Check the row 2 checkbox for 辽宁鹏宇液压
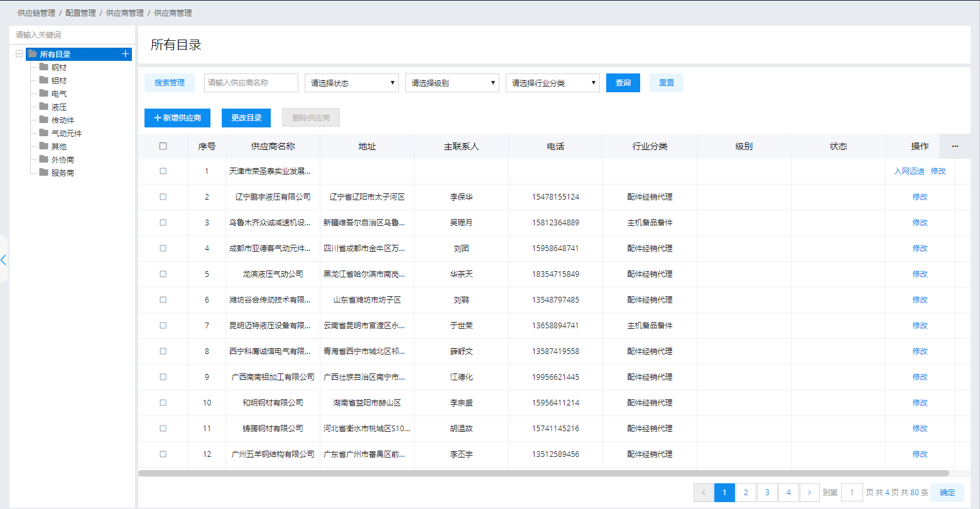The height and width of the screenshot is (509, 980). click(163, 197)
